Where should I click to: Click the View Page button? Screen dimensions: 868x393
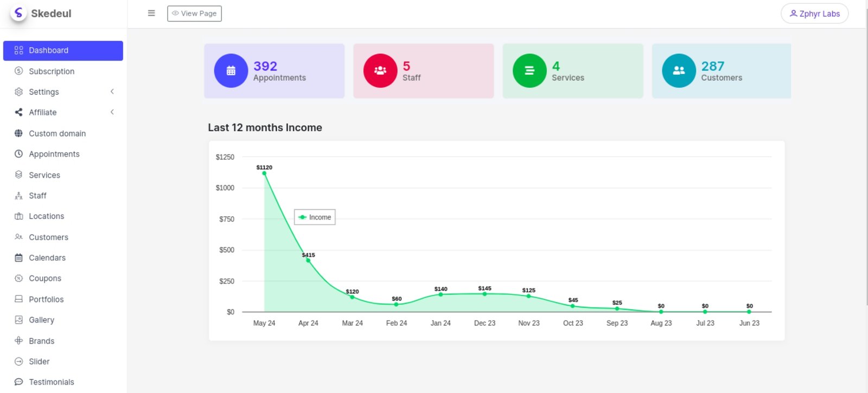click(194, 14)
